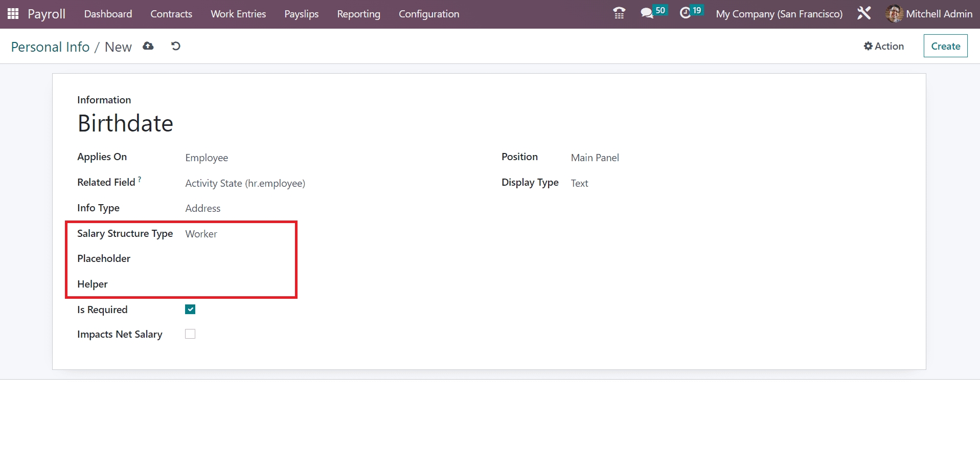This screenshot has width=980, height=462.
Task: Enable the Impacts Net Salary checkbox
Action: [x=190, y=334]
